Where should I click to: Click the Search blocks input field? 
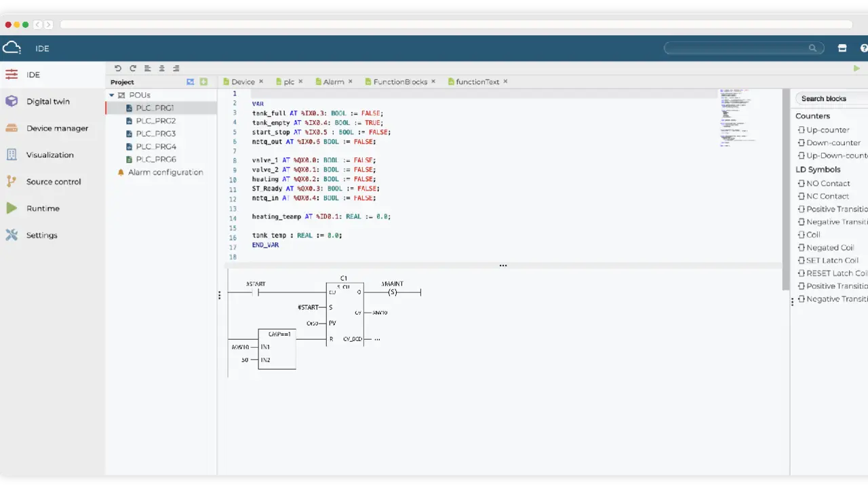832,99
